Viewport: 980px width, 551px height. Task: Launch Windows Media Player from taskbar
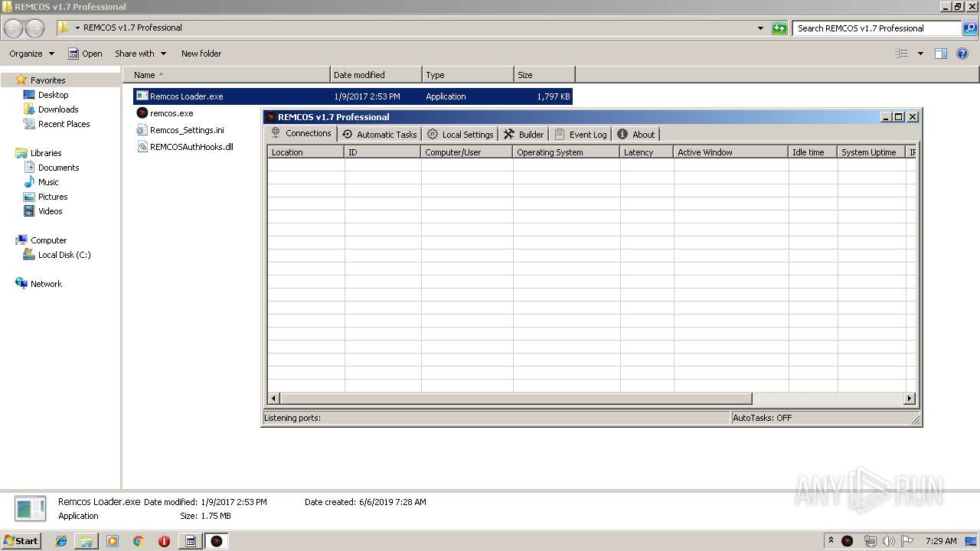click(113, 541)
